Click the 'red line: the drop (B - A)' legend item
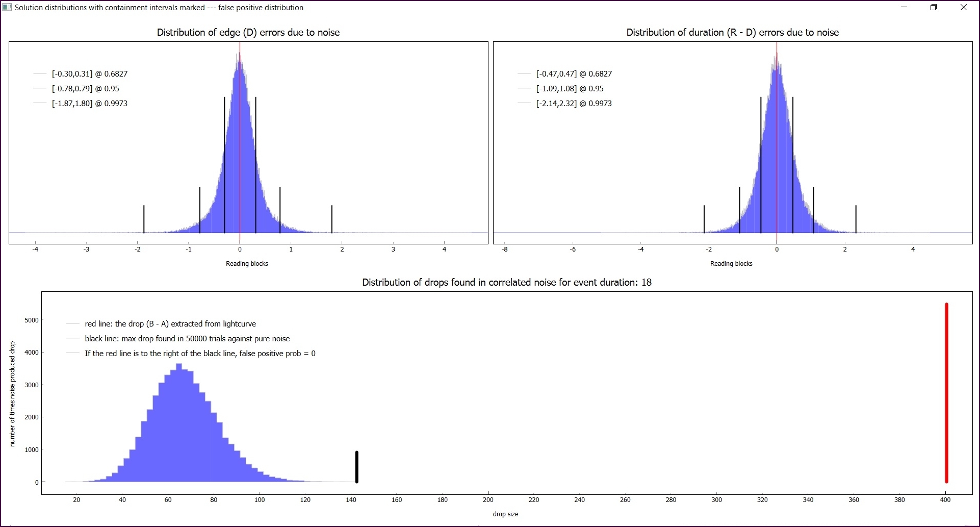 pyautogui.click(x=170, y=324)
